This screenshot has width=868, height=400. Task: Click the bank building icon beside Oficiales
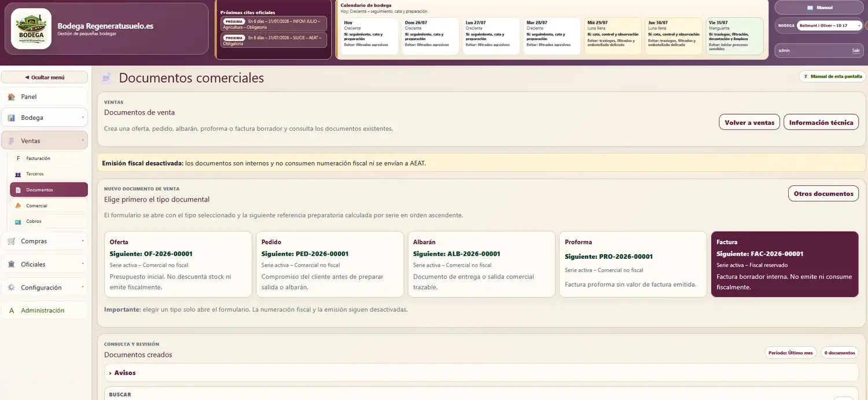point(11,264)
